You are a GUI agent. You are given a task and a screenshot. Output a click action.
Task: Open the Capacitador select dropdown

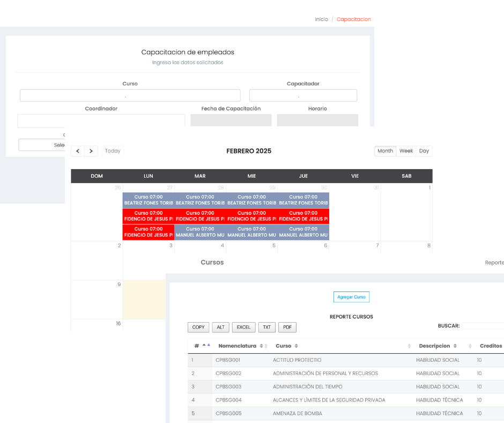(x=303, y=96)
